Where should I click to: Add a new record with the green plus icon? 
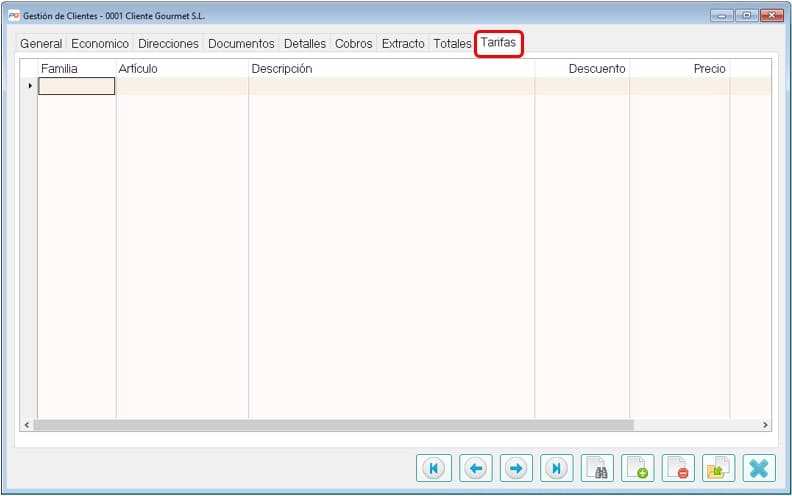pyautogui.click(x=637, y=468)
